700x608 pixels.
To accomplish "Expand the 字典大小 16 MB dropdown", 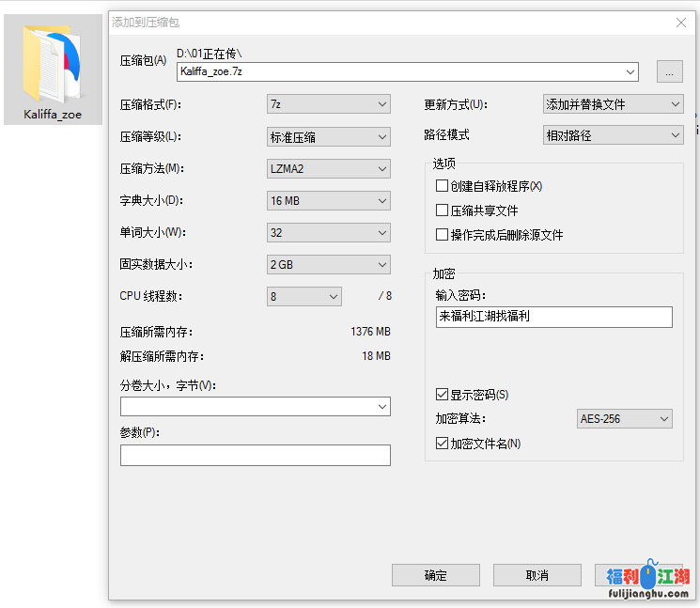I will [328, 201].
